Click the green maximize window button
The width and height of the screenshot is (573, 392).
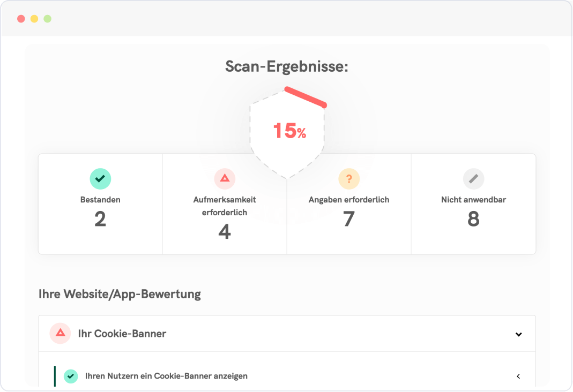point(48,19)
